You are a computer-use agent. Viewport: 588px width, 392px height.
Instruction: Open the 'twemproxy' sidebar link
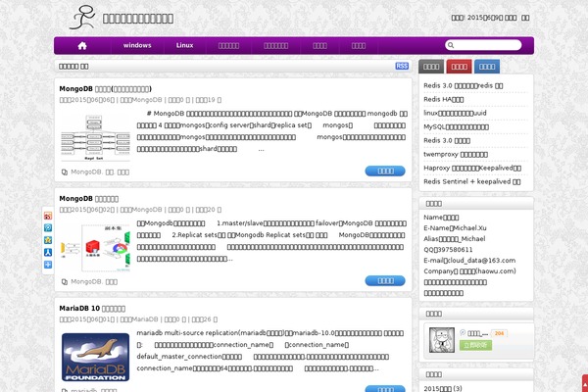click(456, 154)
